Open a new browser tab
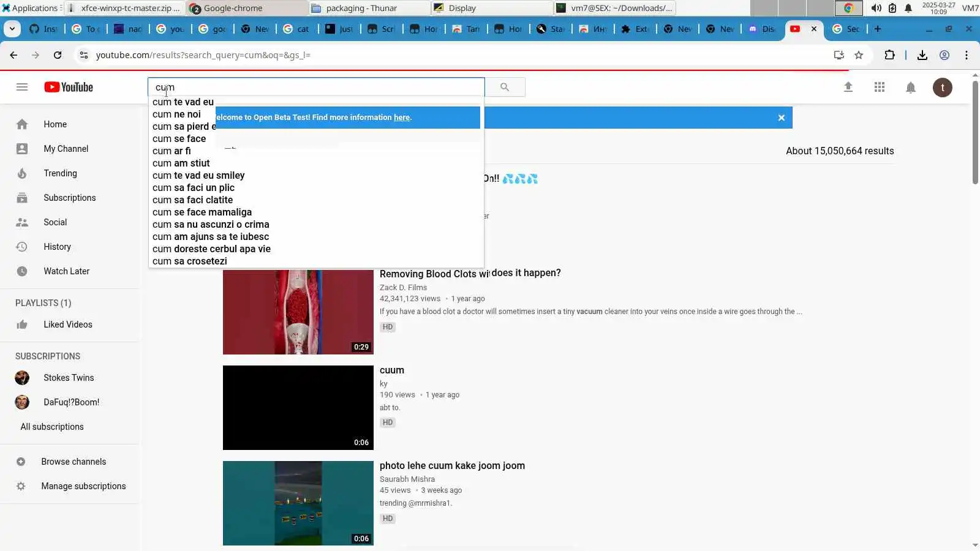This screenshot has width=980, height=551. click(878, 29)
